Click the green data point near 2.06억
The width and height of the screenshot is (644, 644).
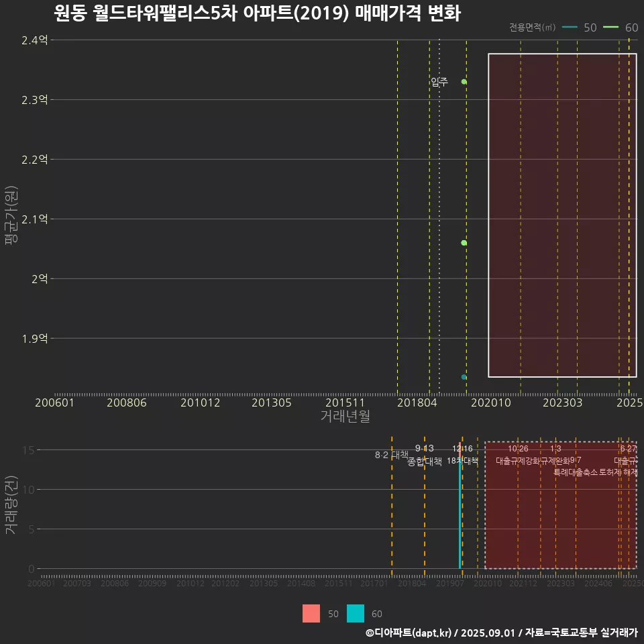tap(463, 242)
